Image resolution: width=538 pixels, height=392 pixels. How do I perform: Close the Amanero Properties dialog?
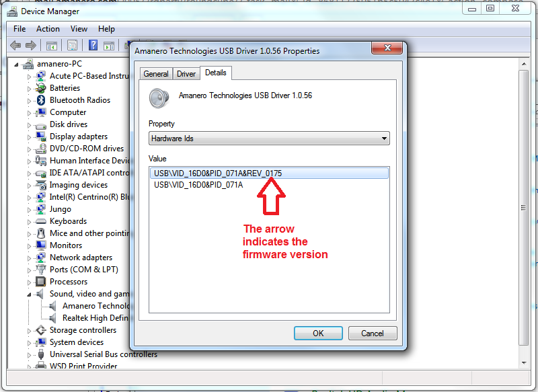point(387,48)
